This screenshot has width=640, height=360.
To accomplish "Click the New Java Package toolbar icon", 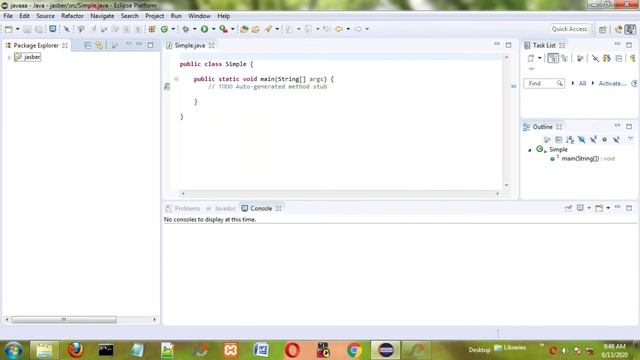I will coord(152,29).
